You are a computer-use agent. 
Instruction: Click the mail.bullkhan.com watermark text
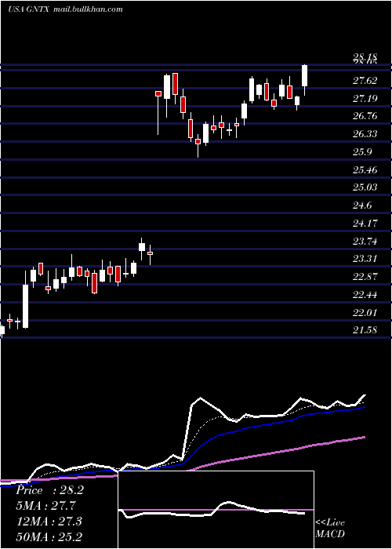point(88,9)
